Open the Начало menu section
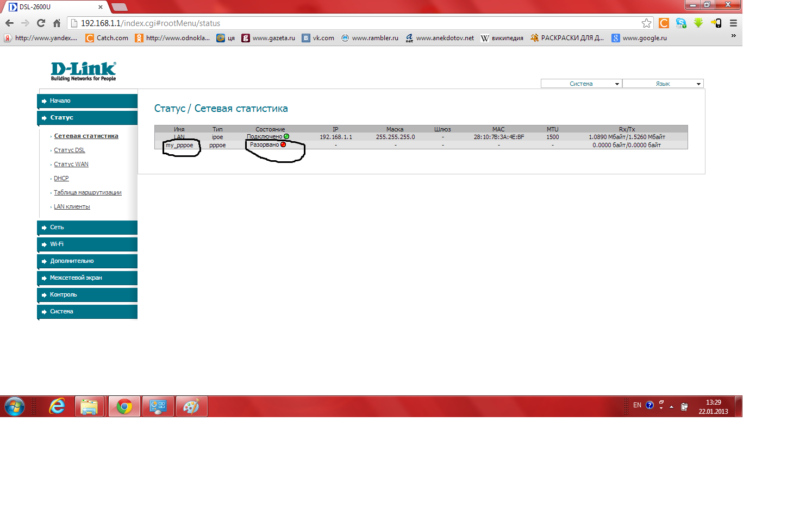The height and width of the screenshot is (529, 812). (x=88, y=101)
